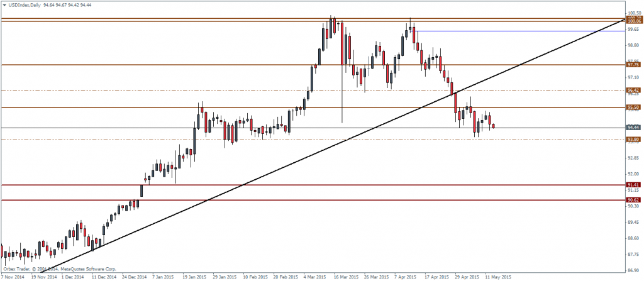Click the 7 Apr 2015 date label
The image size is (644, 281).
(404, 277)
